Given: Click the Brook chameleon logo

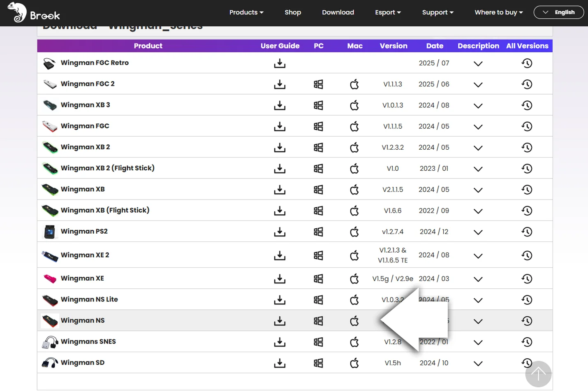Looking at the screenshot, I should 34,12.
